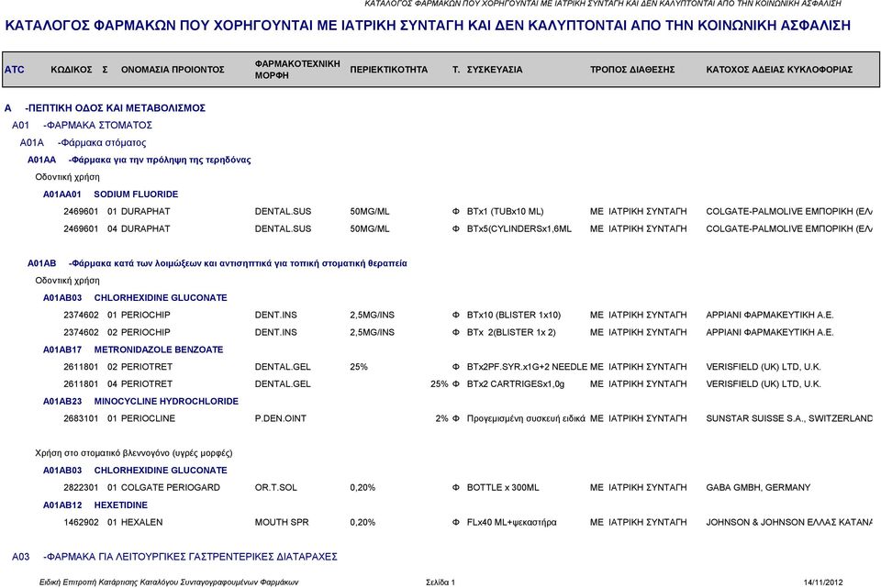
Task: Click the JOHNSON & JOHNSON ΕΛΛΑΣ holder cell
Action: (789, 522)
